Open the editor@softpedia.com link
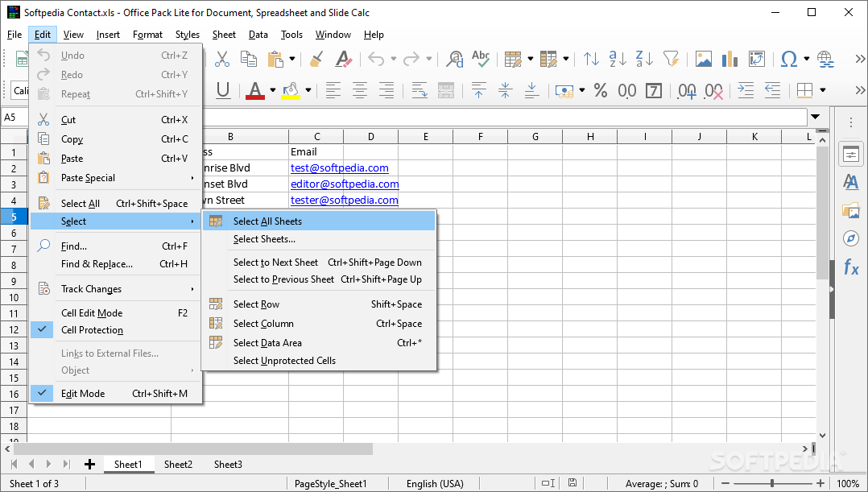 pos(345,184)
